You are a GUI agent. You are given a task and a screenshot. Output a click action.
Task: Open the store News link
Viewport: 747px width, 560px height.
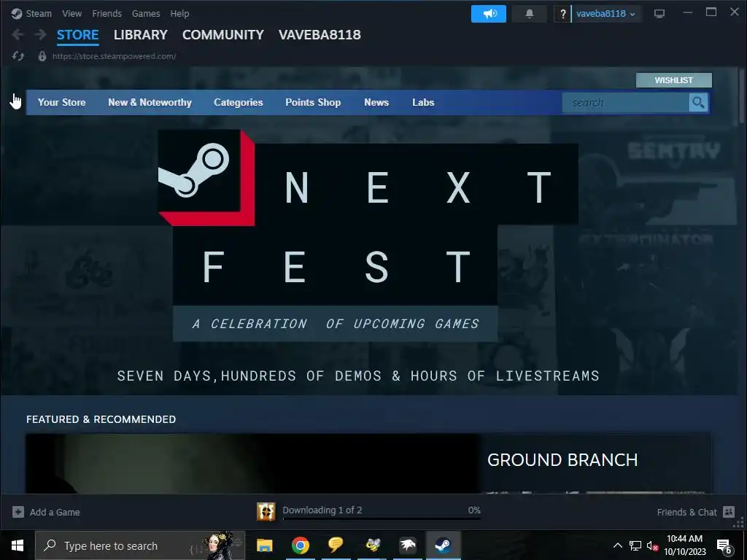[376, 102]
